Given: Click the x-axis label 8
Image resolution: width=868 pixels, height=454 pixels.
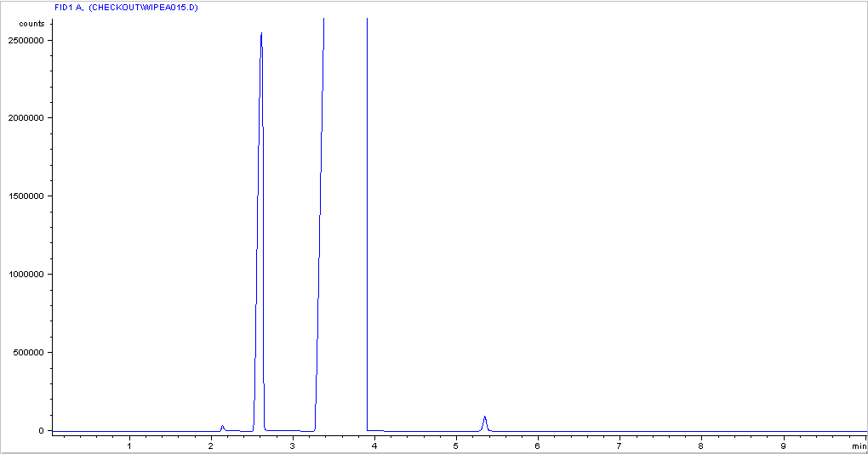Looking at the screenshot, I should tap(701, 445).
